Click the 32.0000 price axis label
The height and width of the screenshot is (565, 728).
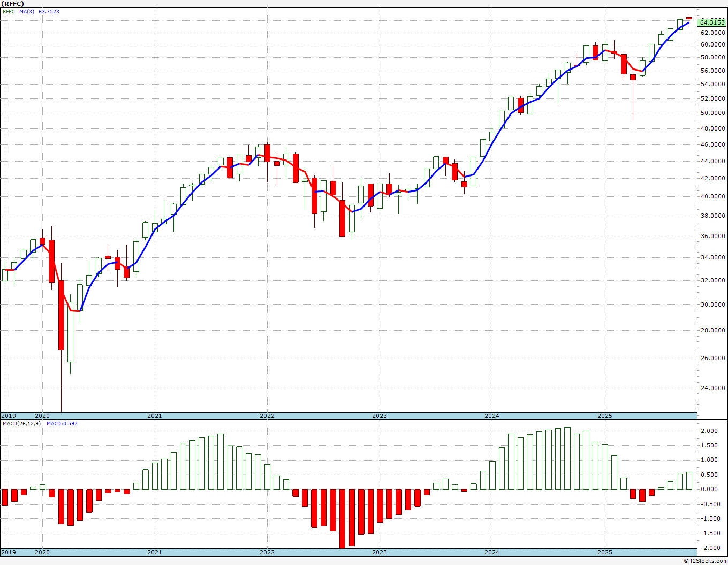point(712,280)
